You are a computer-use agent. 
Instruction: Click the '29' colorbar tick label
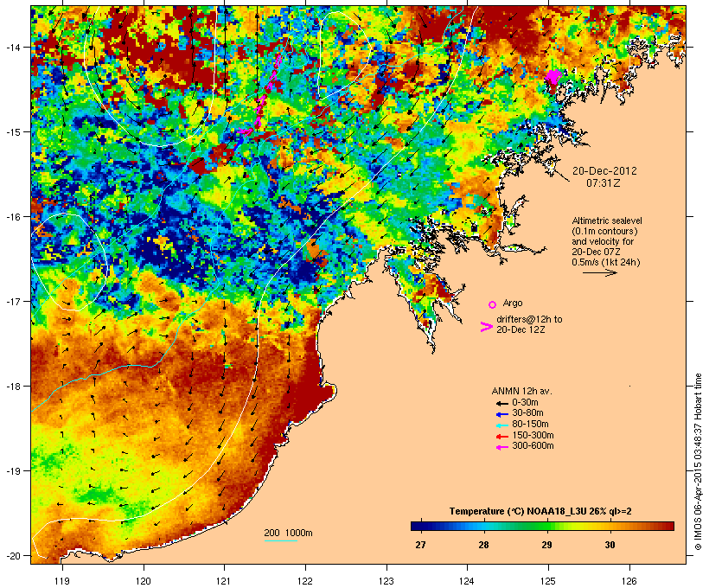click(x=546, y=545)
